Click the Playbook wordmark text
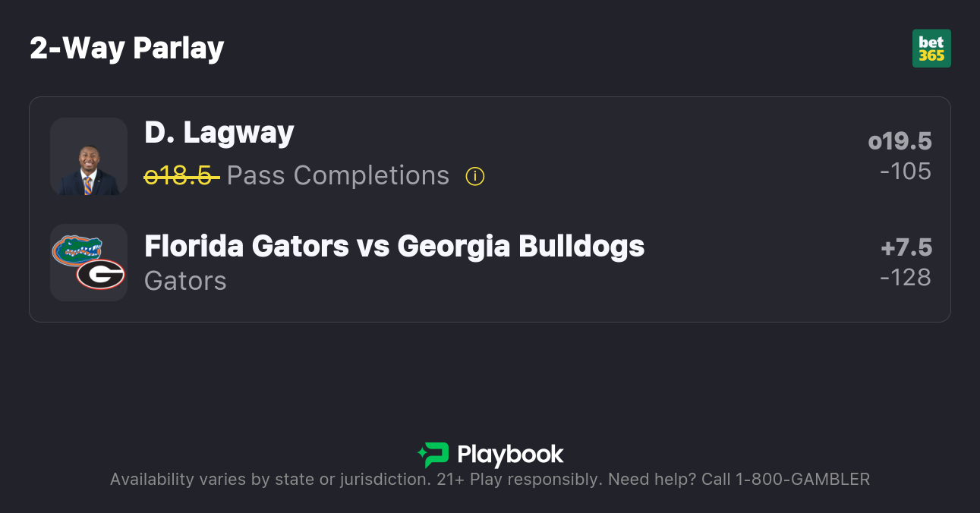 (x=510, y=455)
